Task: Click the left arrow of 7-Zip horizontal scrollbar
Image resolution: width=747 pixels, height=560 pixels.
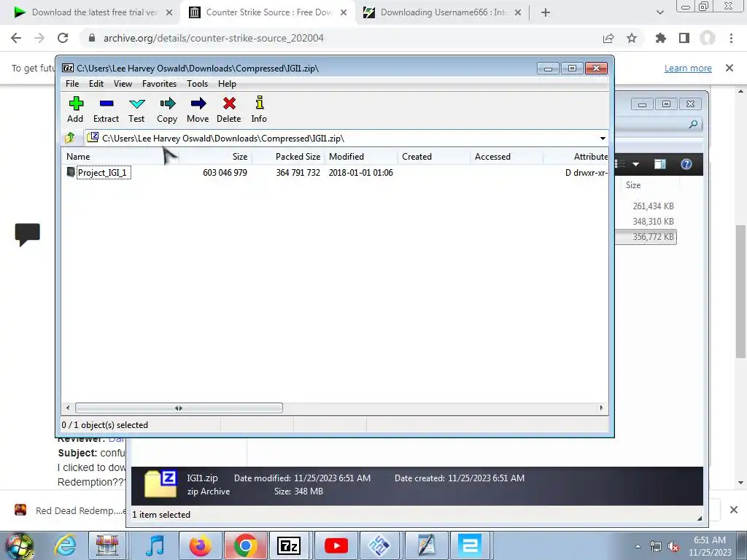Action: [68, 408]
